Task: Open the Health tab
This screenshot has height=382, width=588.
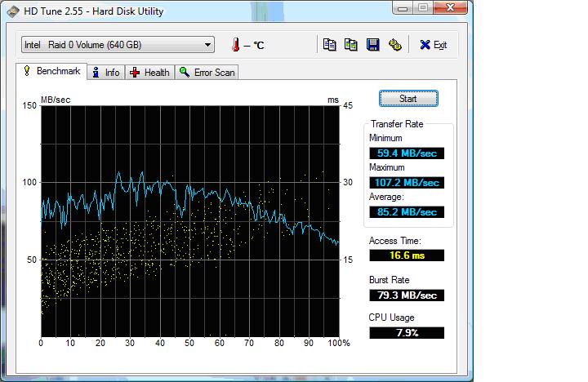Action: [x=149, y=73]
